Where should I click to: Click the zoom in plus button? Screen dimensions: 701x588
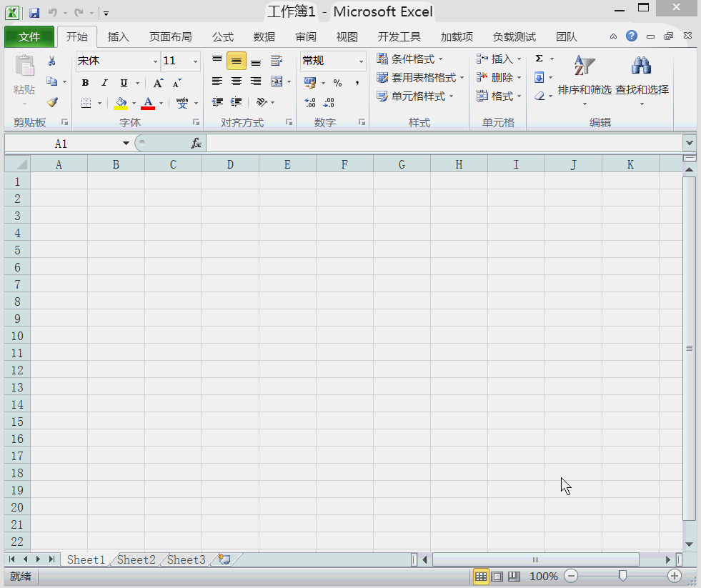674,576
